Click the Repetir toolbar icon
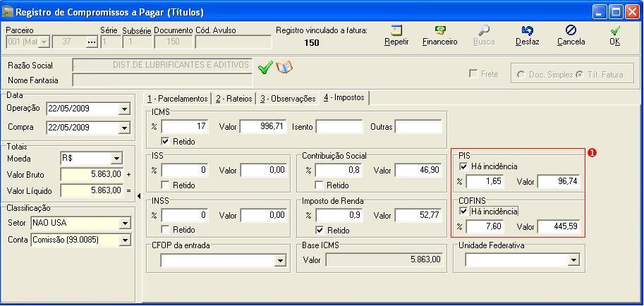Image resolution: width=644 pixels, height=306 pixels. [x=396, y=31]
